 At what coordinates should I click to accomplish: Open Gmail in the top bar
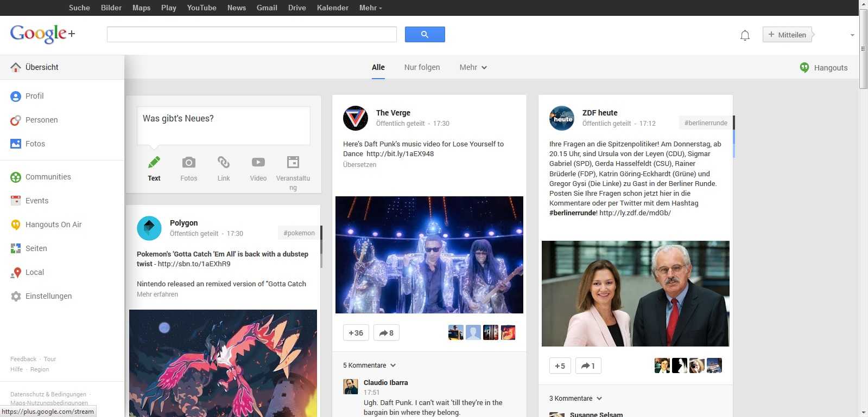267,8
